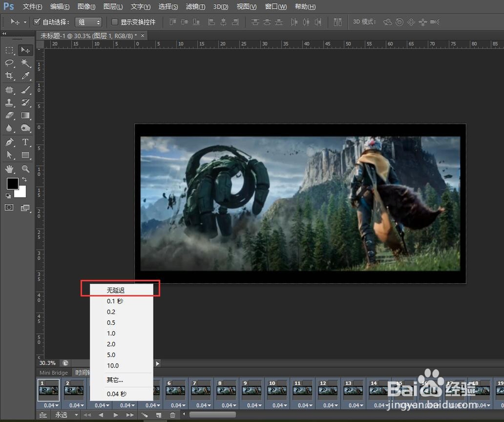This screenshot has height=422, width=504.
Task: Select the History Brush tool
Action: (25, 102)
